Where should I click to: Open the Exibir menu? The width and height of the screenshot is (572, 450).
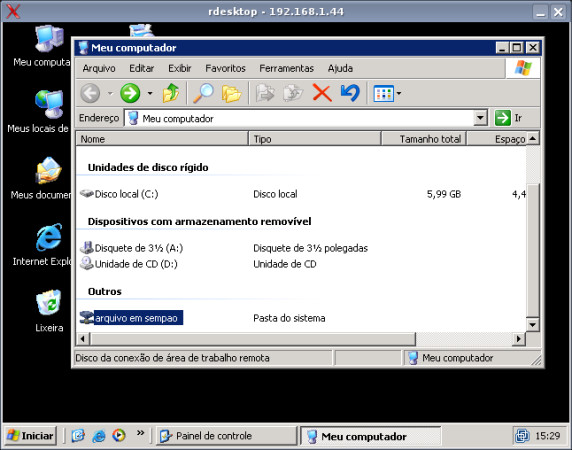point(179,68)
